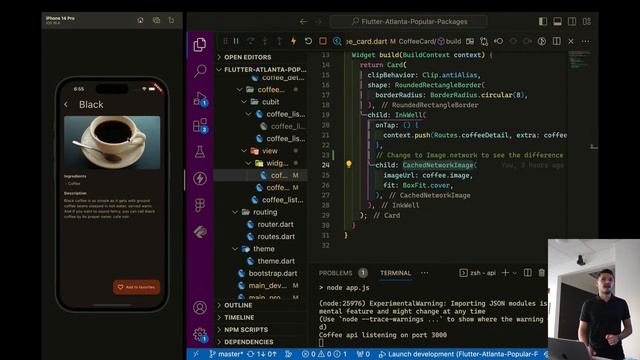Open the Testing flask view

click(200, 152)
